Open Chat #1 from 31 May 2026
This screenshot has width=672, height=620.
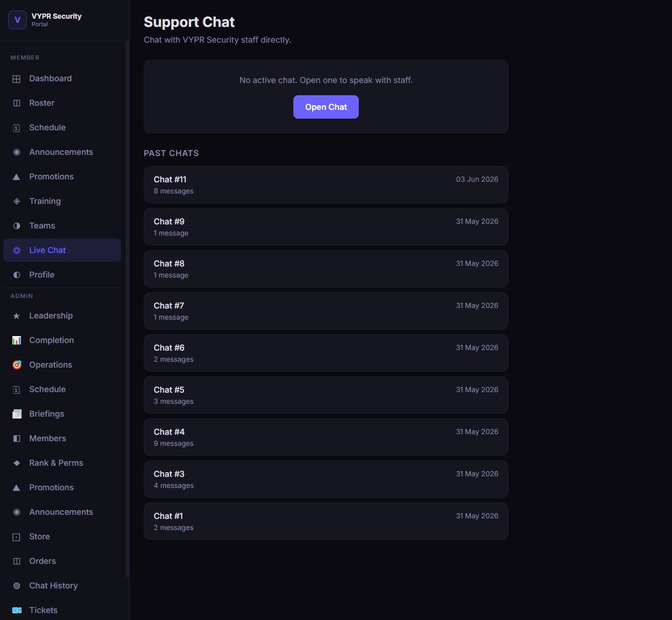325,521
